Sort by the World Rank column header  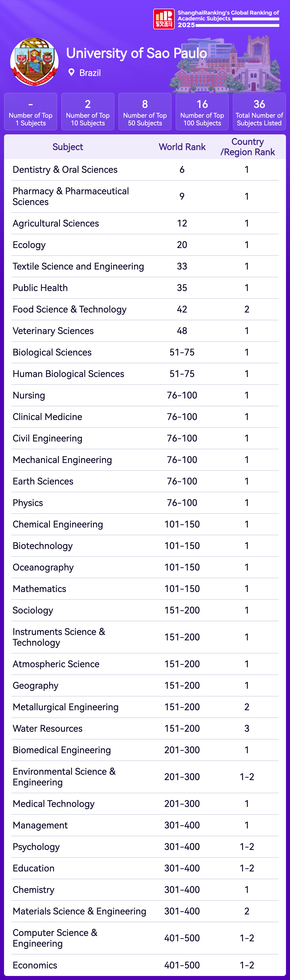tap(182, 147)
